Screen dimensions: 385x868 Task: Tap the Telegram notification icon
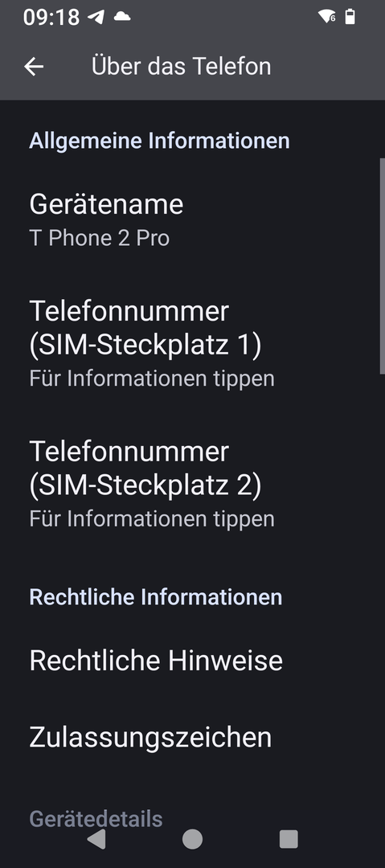tap(96, 17)
